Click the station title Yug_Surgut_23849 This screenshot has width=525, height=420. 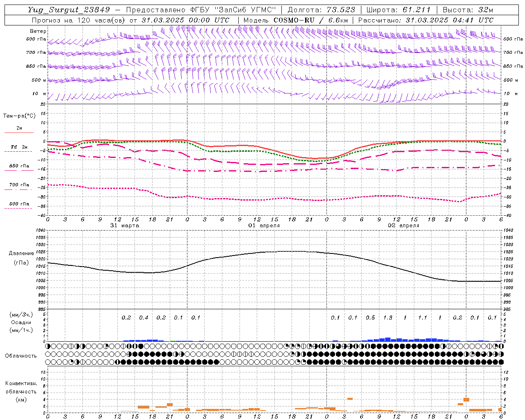(69, 10)
